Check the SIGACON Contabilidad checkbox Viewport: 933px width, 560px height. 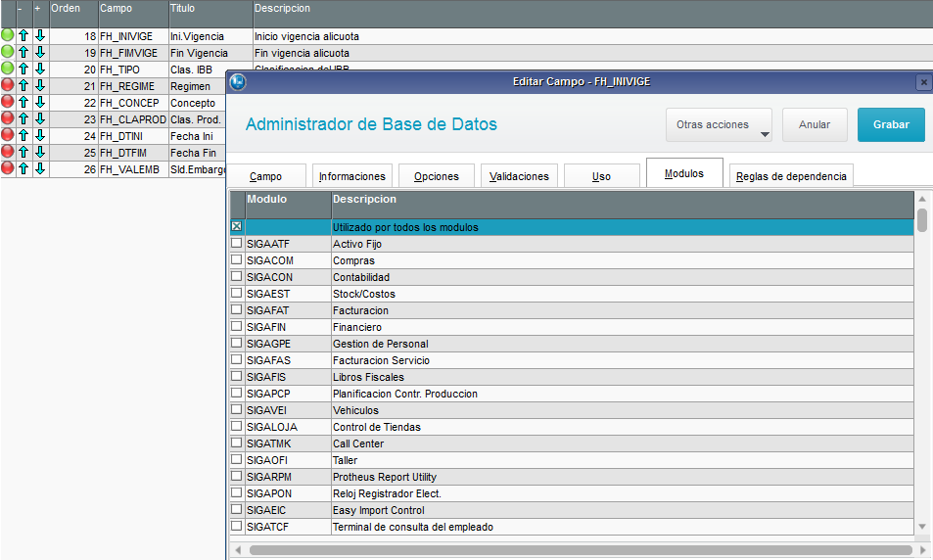236,276
